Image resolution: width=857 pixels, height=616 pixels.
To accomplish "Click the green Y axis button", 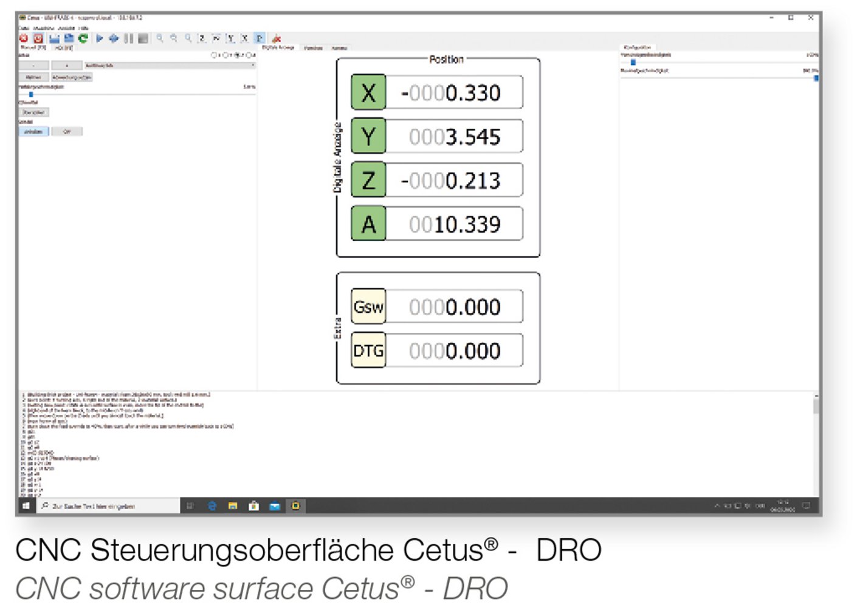I will coord(368,136).
